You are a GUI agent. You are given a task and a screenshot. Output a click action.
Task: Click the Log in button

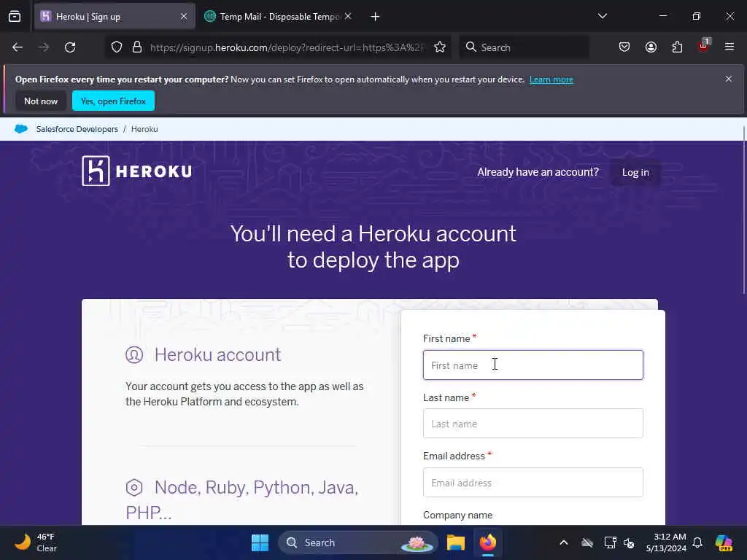click(635, 172)
